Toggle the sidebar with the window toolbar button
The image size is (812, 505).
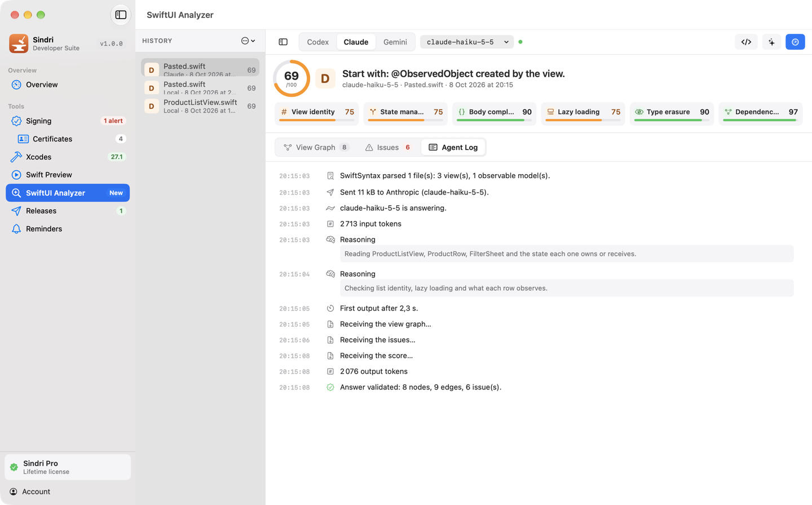121,15
